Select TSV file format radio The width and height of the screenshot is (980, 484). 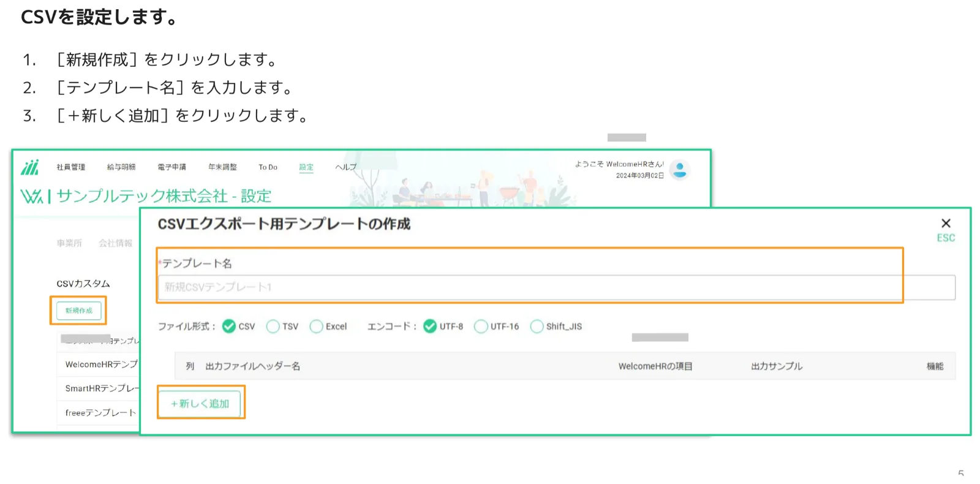coord(273,326)
